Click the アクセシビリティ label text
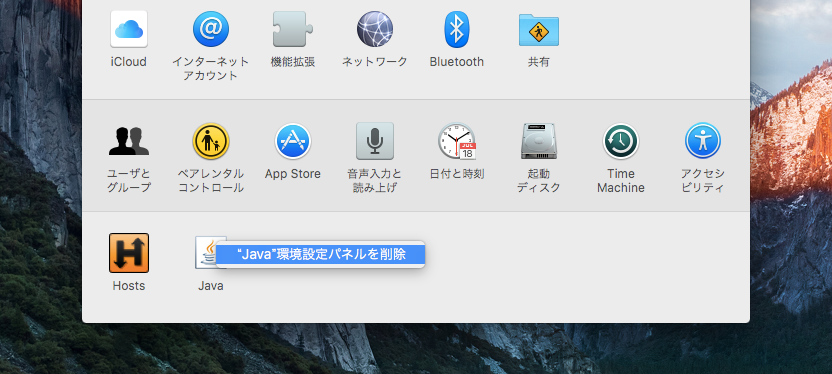The image size is (832, 374). click(x=703, y=181)
